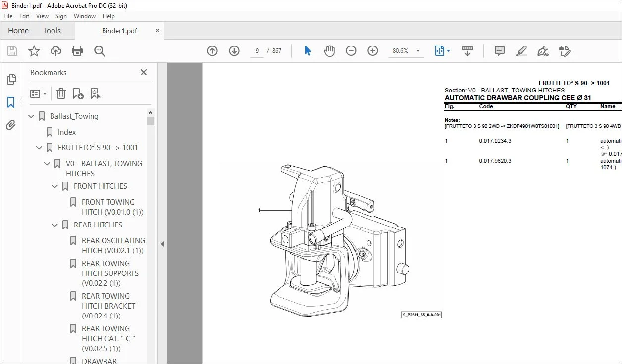Go to previous page arrow
622x364 pixels.
coord(212,51)
